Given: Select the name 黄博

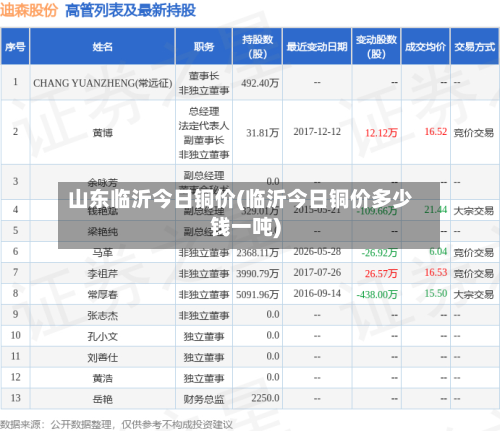Looking at the screenshot, I should pyautogui.click(x=103, y=133).
